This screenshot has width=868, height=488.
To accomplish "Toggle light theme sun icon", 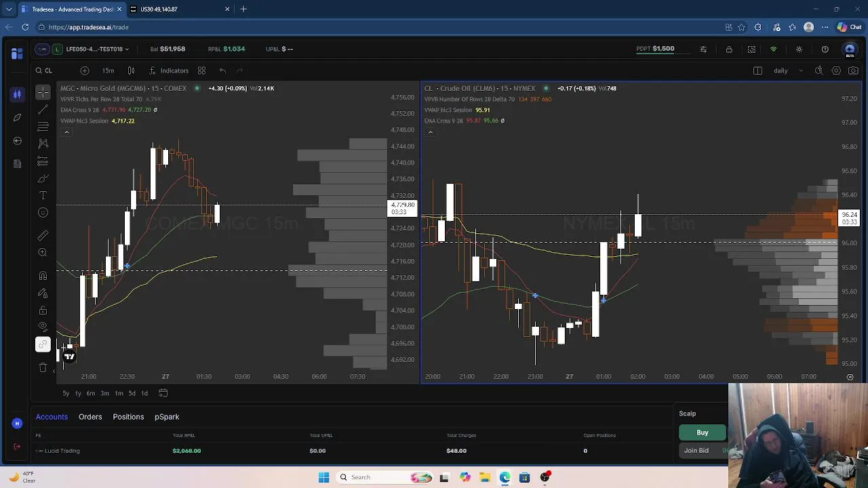I will pos(799,49).
